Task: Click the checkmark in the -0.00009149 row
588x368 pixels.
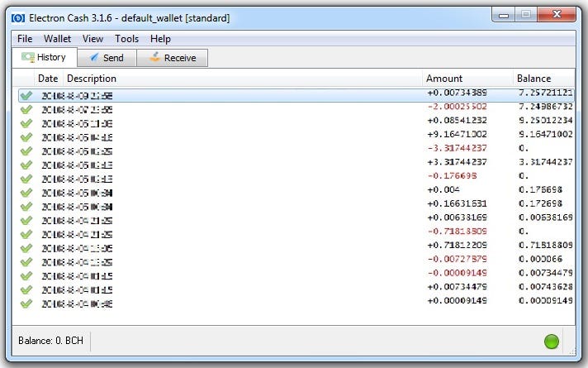Action: pos(26,276)
